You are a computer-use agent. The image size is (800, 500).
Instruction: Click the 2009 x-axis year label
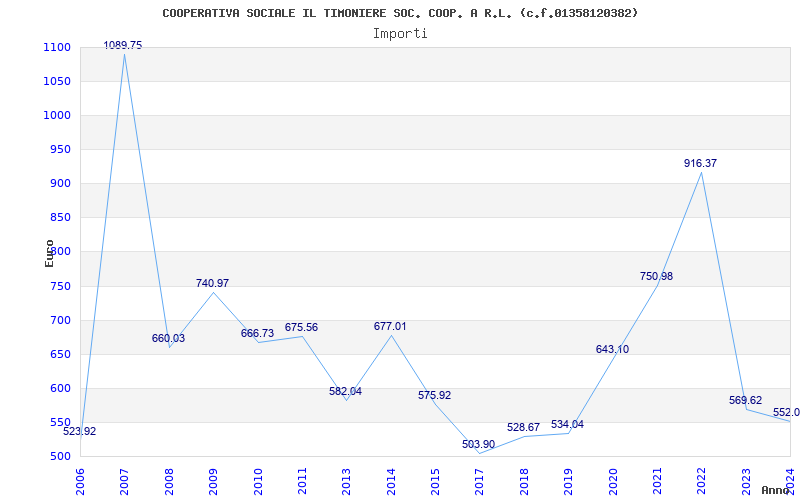pos(213,482)
